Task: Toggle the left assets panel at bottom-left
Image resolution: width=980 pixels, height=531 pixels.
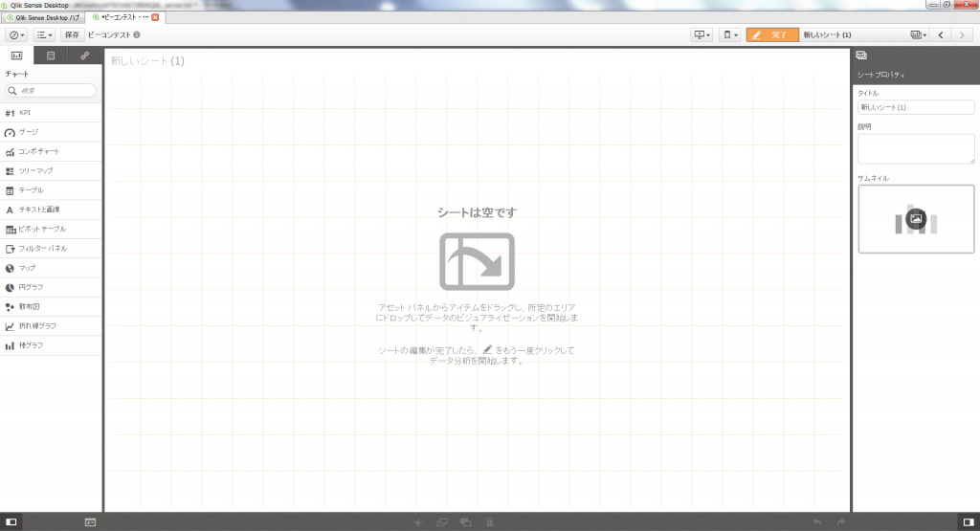Action: point(11,521)
